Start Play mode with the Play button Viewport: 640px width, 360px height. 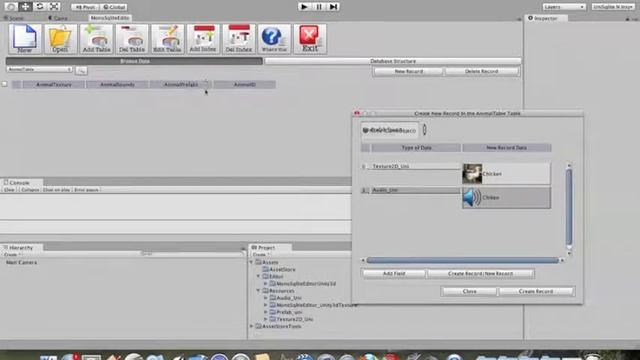(304, 7)
